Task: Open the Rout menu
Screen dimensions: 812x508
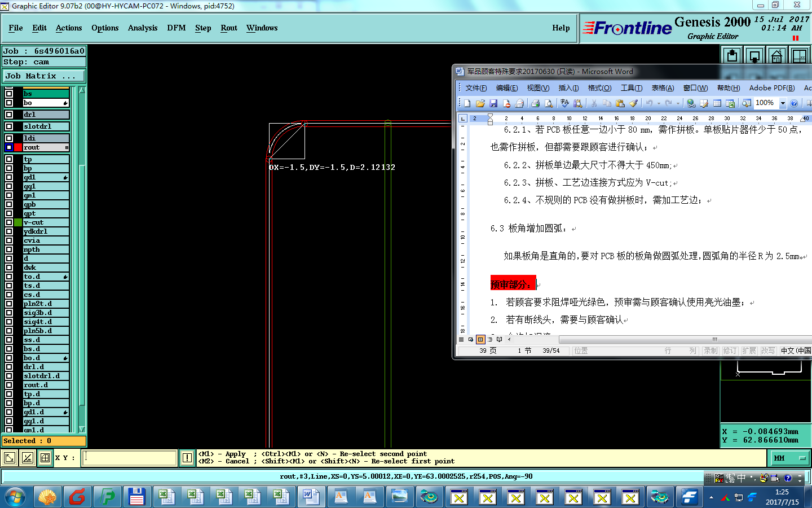Action: pyautogui.click(x=229, y=28)
